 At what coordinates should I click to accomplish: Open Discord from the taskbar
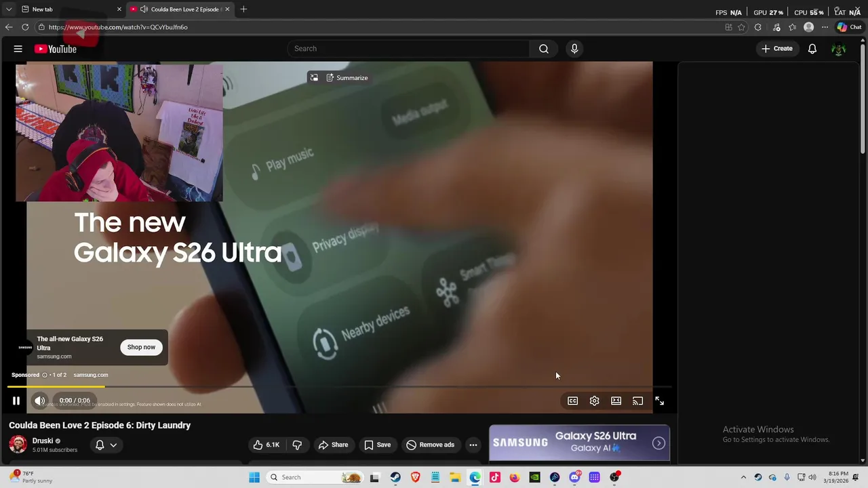(x=574, y=477)
